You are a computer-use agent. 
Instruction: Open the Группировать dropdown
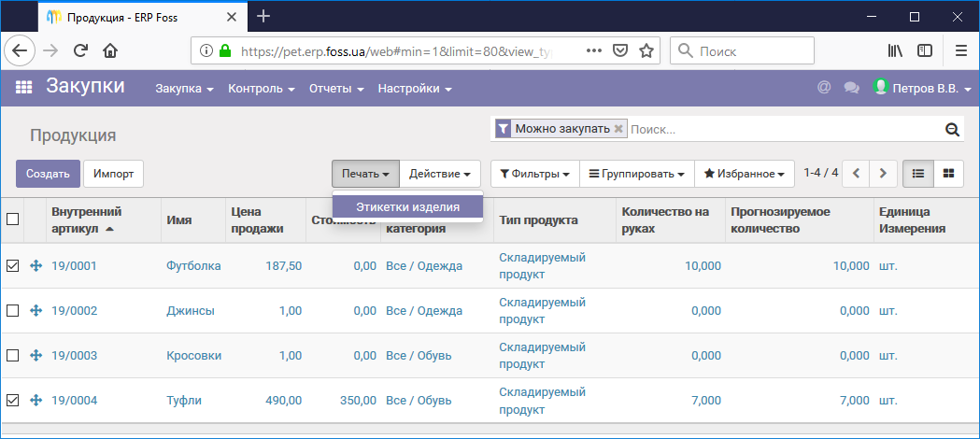[x=637, y=174]
